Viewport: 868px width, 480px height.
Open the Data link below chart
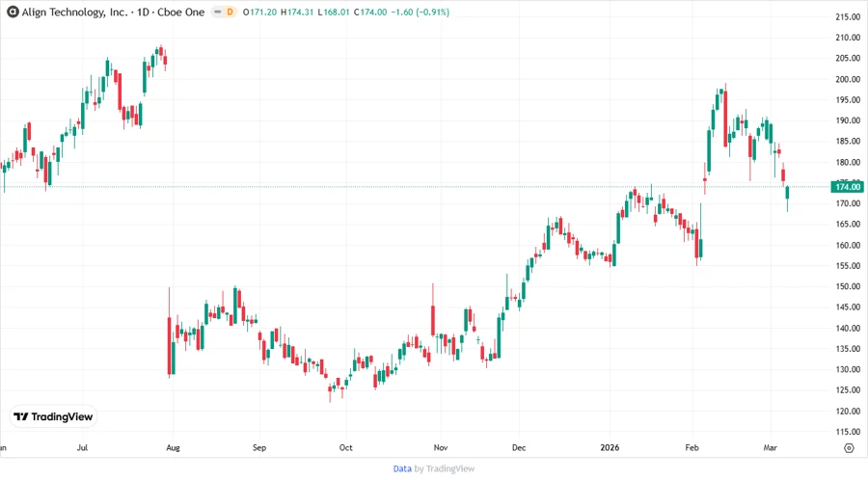tap(402, 469)
